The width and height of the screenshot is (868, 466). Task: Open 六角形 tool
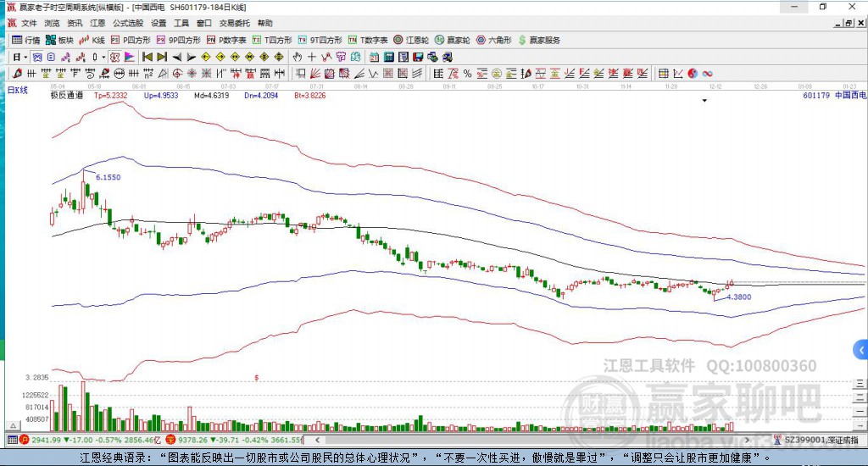coord(494,40)
